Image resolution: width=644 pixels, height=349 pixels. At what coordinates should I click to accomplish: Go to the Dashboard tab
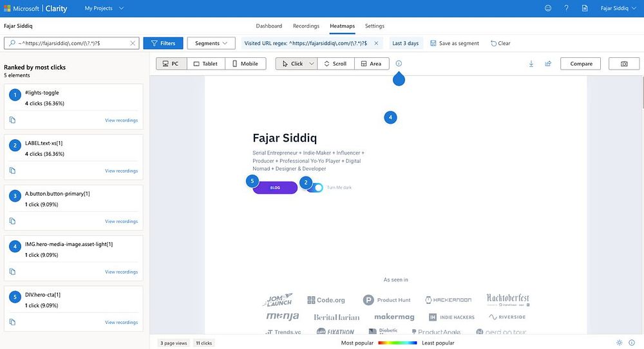pyautogui.click(x=269, y=26)
